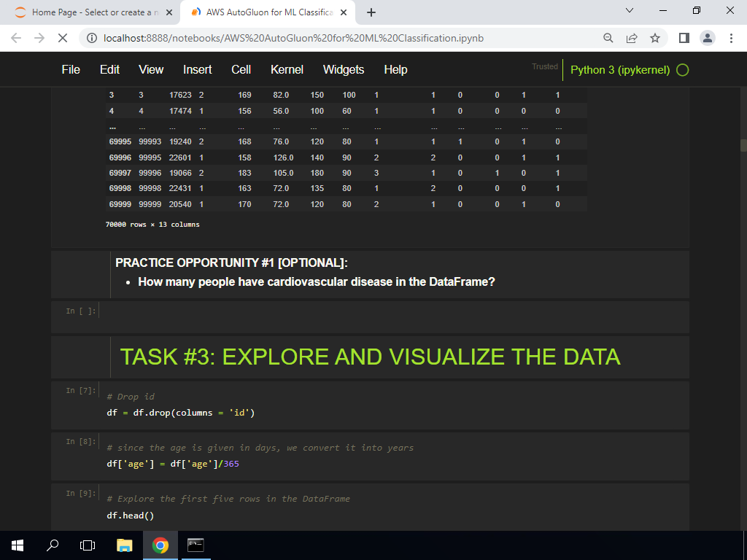Open the Windows Start menu
The height and width of the screenshot is (560, 747).
(18, 545)
